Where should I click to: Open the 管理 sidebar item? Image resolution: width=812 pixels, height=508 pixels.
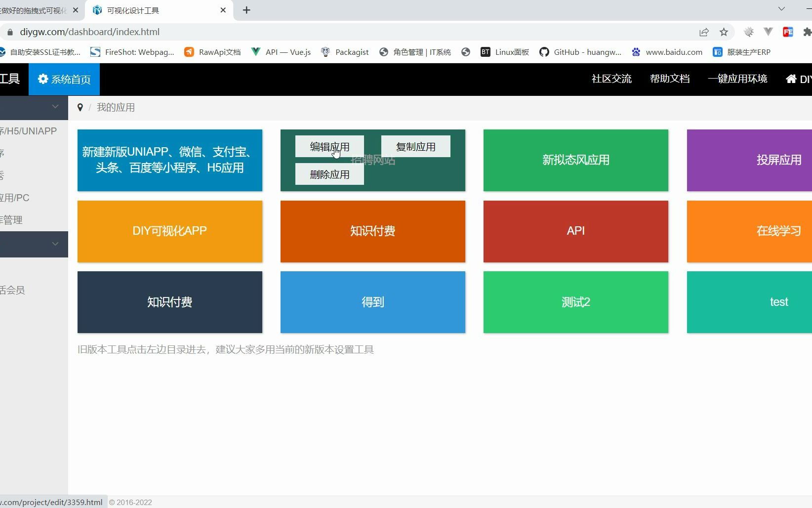coord(11,220)
